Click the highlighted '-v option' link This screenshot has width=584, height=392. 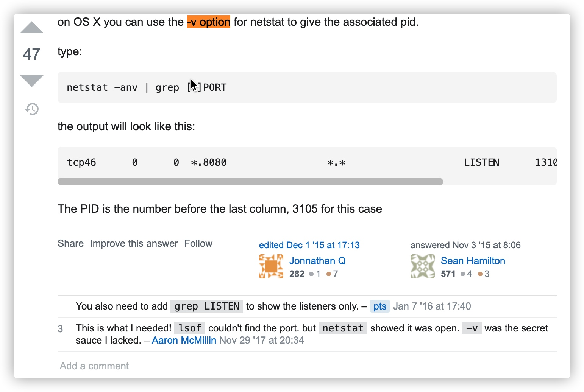pos(209,22)
